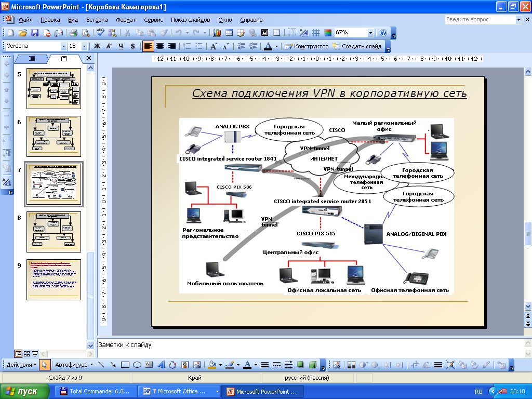Open print preview magnifier icon
Viewport: 532px width, 399px height.
(x=86, y=33)
